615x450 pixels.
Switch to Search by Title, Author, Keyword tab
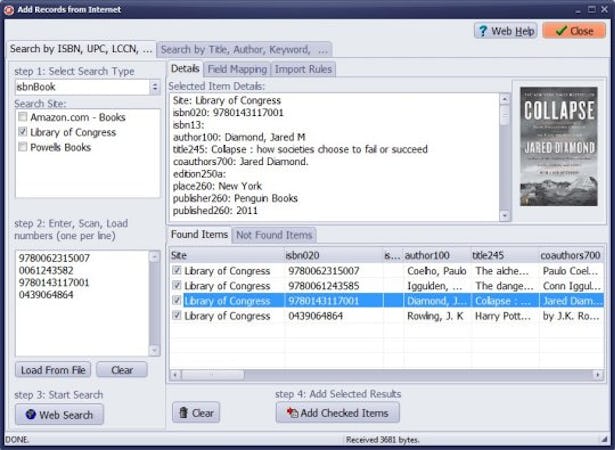pyautogui.click(x=244, y=50)
